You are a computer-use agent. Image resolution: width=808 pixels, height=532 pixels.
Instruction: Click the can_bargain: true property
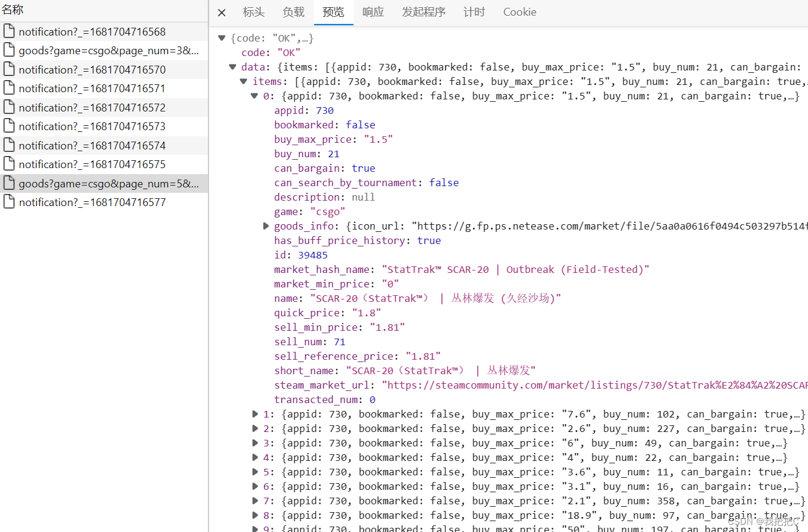pos(325,168)
